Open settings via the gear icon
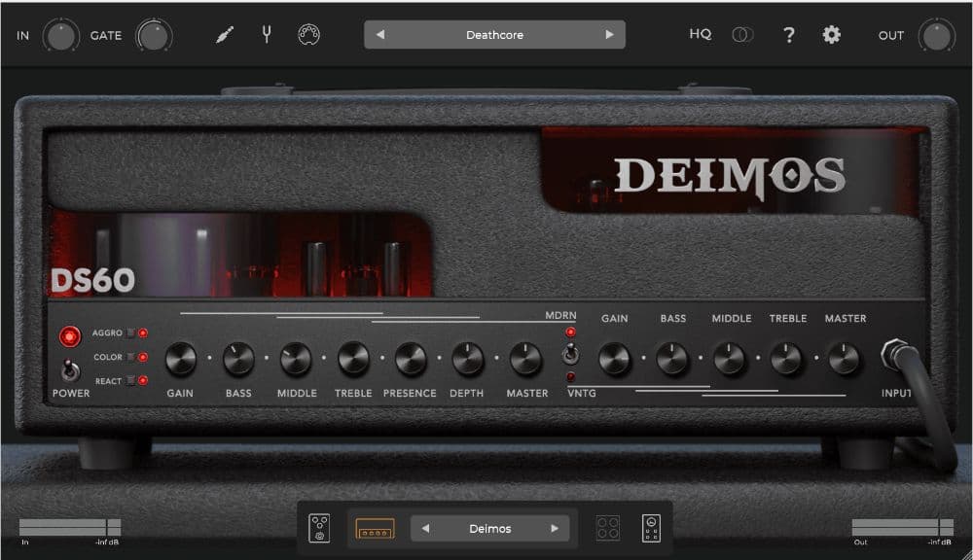Image resolution: width=973 pixels, height=560 pixels. pos(832,35)
